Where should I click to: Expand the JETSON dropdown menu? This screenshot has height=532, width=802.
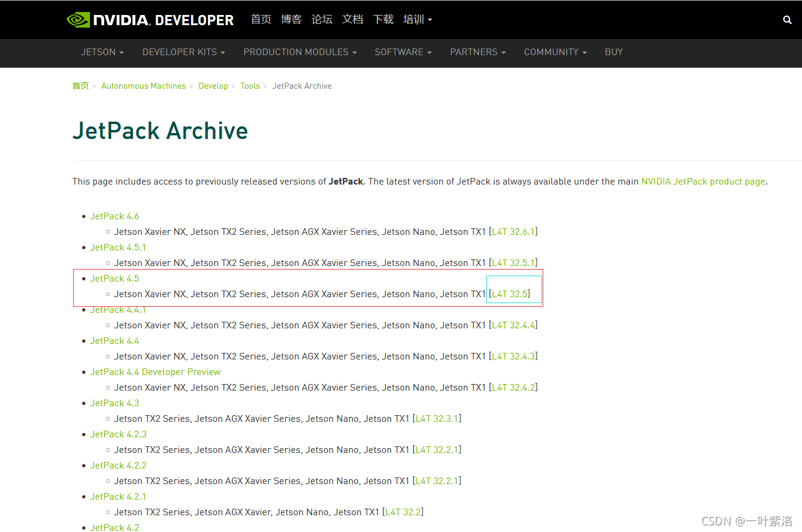[x=102, y=52]
